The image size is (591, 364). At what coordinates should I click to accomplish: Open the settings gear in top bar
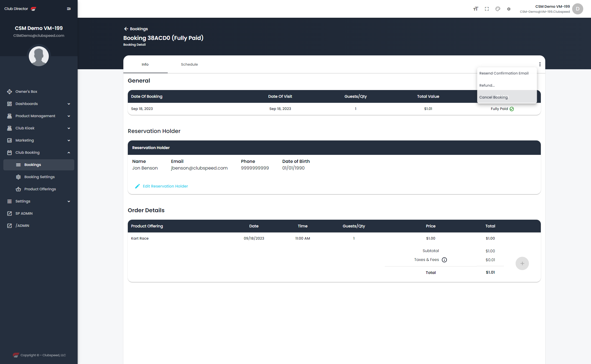tap(509, 9)
